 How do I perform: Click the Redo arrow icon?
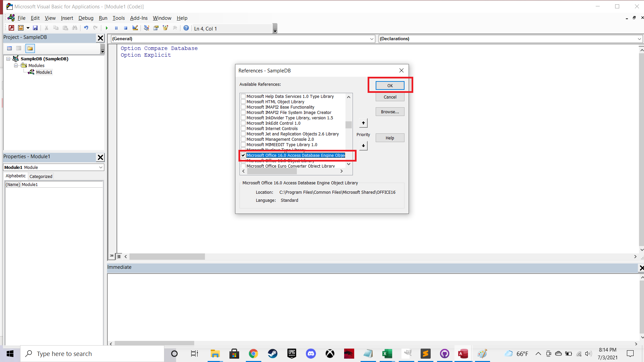tap(96, 28)
